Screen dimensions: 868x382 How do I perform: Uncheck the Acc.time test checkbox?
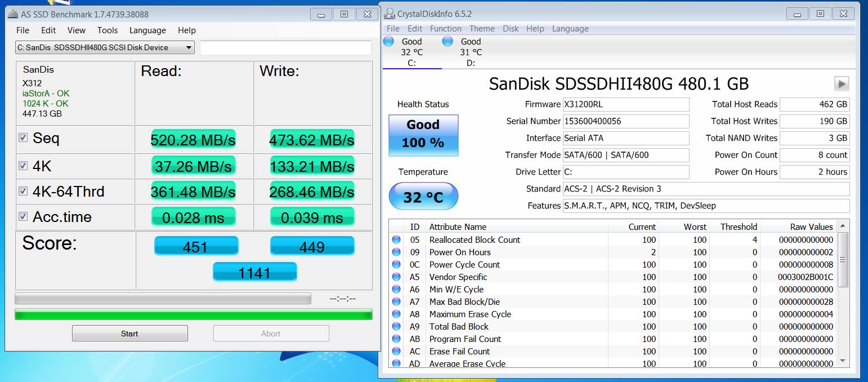point(23,216)
